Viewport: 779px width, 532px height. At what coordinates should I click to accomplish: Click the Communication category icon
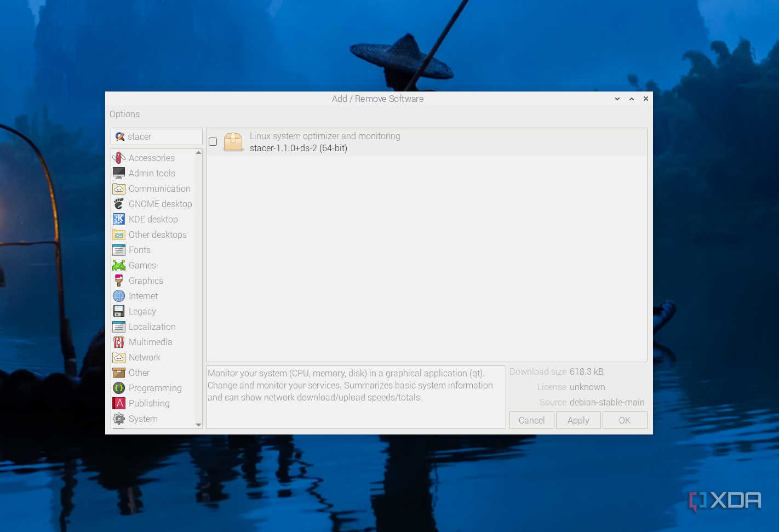(x=119, y=188)
